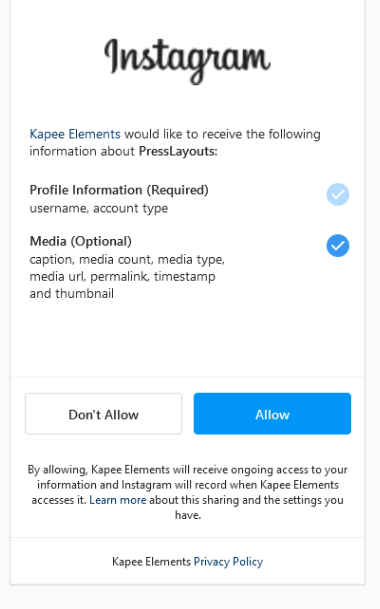The image size is (380, 609).
Task: Click the Kapee Elements footer text
Action: [151, 562]
